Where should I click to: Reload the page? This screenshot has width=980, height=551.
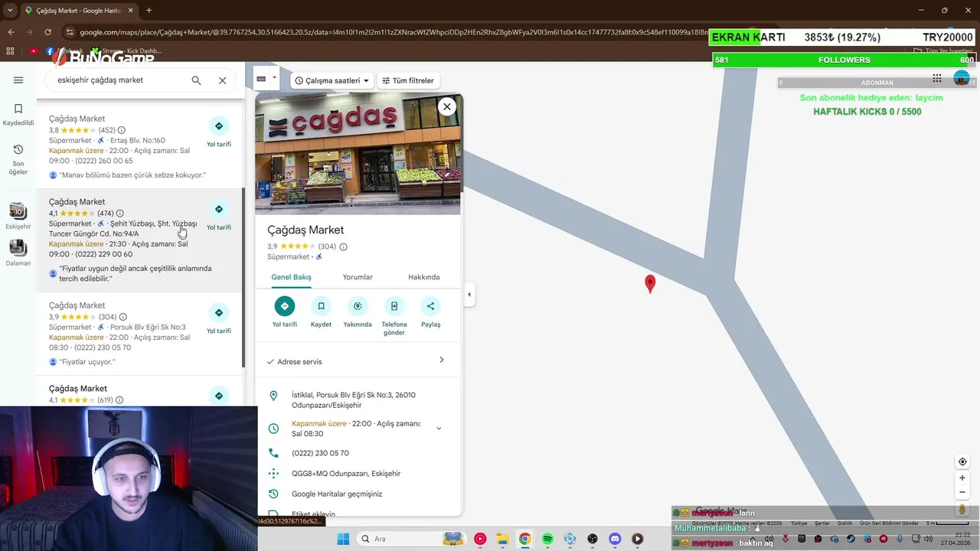click(47, 32)
